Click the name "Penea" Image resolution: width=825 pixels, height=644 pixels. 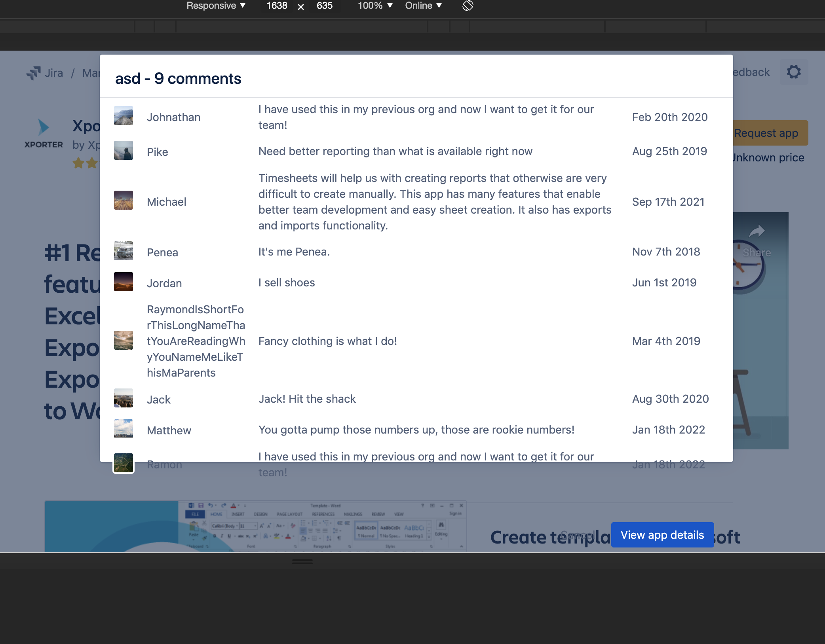pos(162,252)
